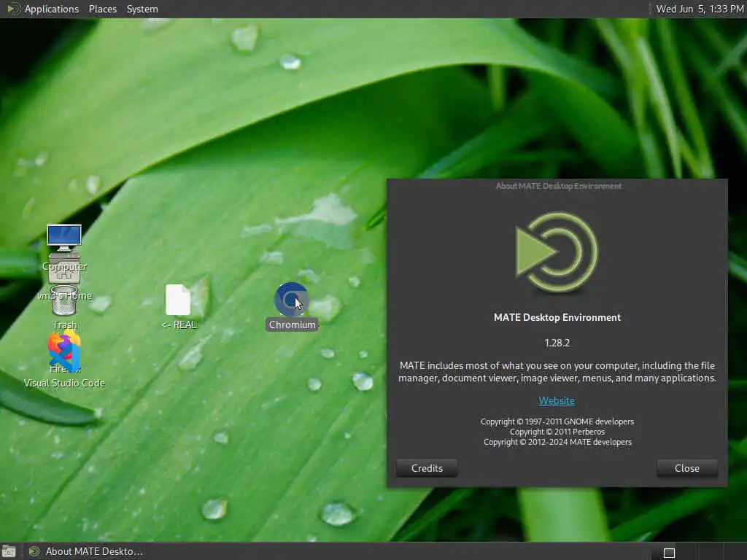
Task: Select the '<- REAL' file icon
Action: click(x=178, y=300)
